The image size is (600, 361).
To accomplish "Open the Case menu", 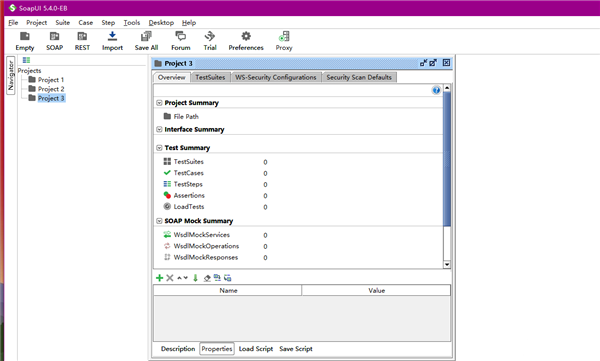I will 86,23.
